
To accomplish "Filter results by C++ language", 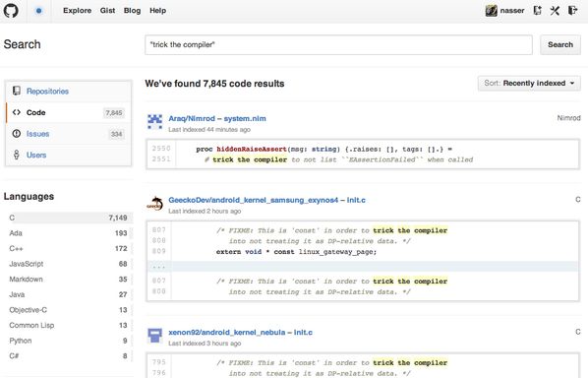I will 68,248.
